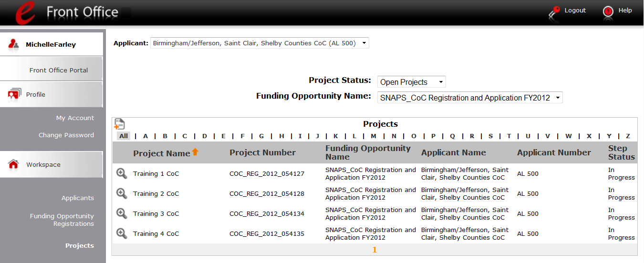Click the Help lifebuoy icon
Viewport: 644px width, 263px height.
pyautogui.click(x=608, y=11)
